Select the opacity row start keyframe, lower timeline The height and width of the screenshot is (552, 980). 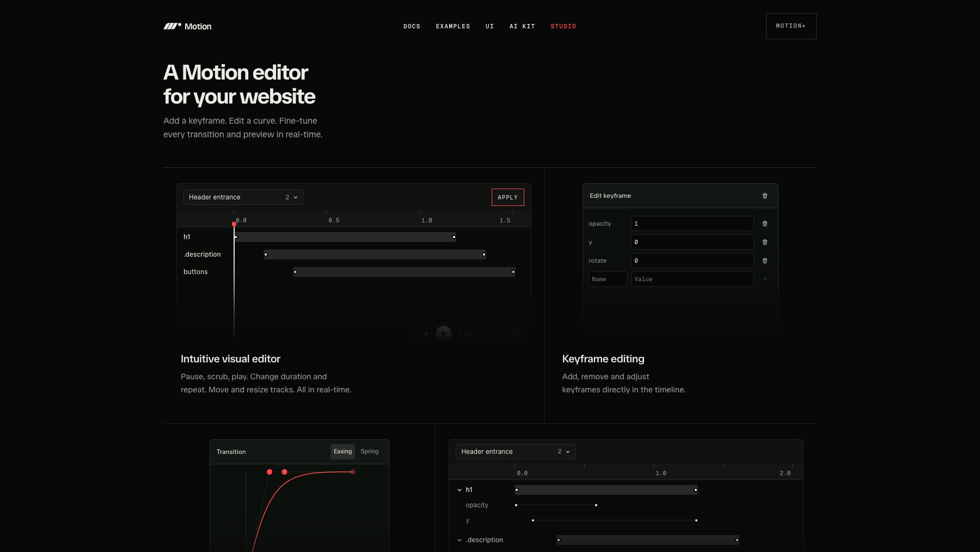pos(516,505)
